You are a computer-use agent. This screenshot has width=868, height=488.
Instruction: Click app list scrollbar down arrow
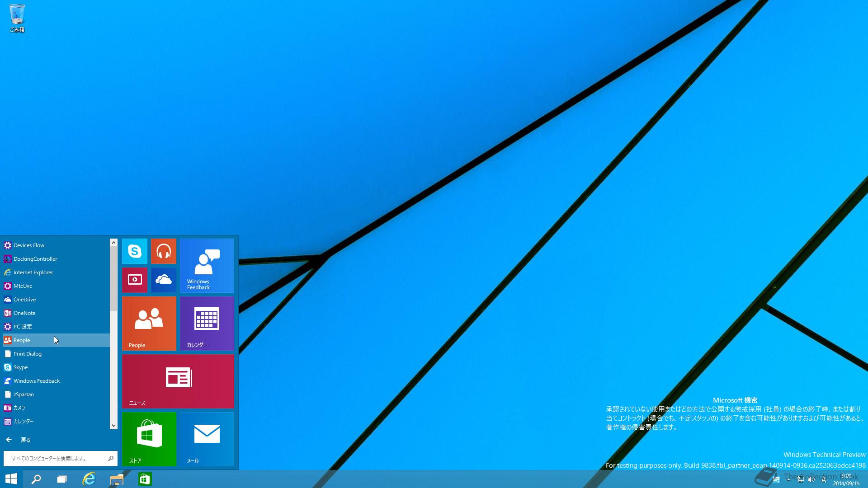tap(113, 426)
